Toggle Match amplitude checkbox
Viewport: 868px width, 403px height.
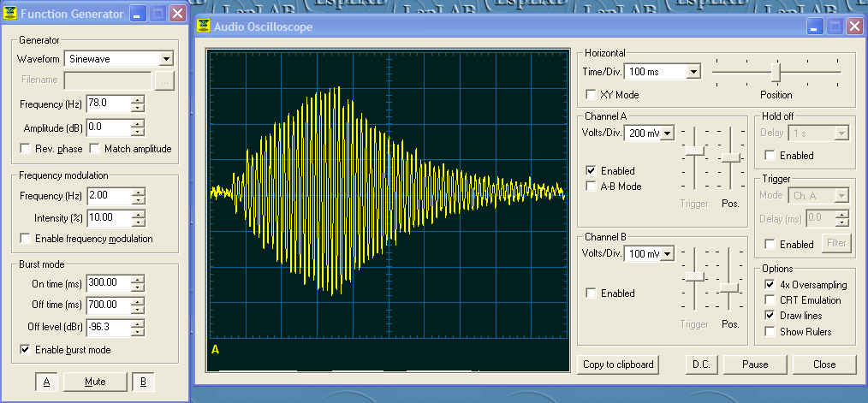pyautogui.click(x=95, y=149)
